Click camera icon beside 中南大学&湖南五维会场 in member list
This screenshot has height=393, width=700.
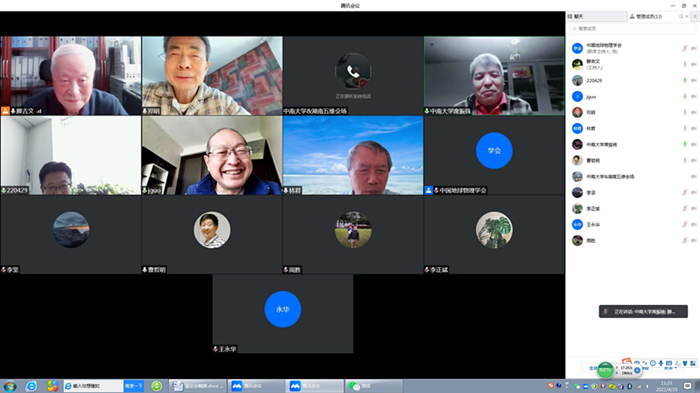(x=694, y=176)
